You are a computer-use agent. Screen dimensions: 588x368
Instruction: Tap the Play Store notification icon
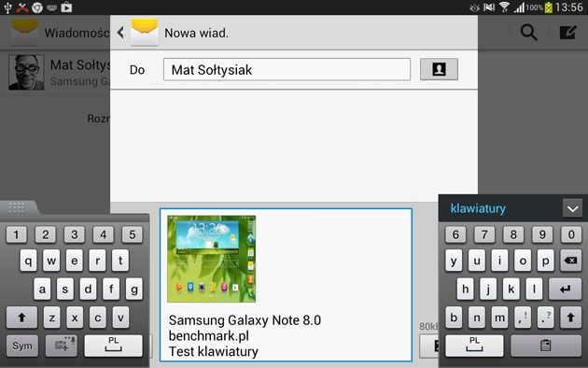pos(67,7)
